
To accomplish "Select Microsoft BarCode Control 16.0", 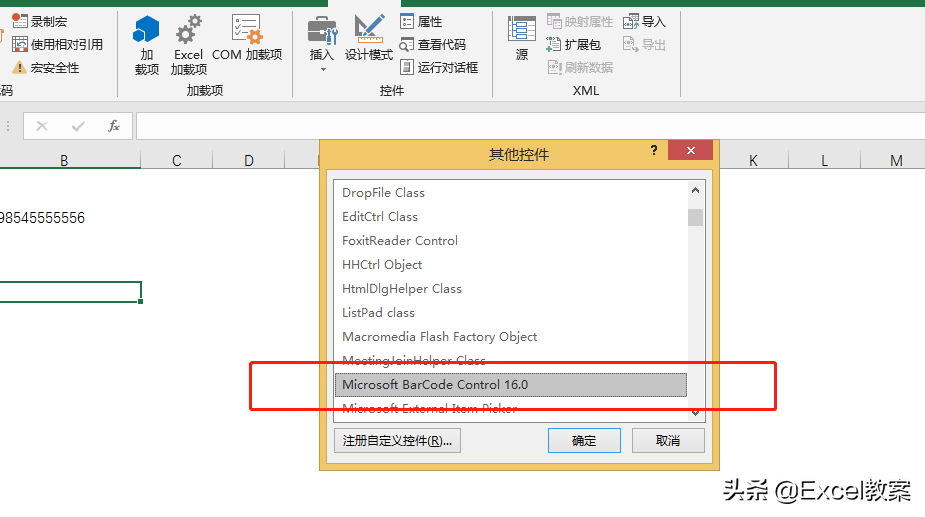I will click(511, 385).
